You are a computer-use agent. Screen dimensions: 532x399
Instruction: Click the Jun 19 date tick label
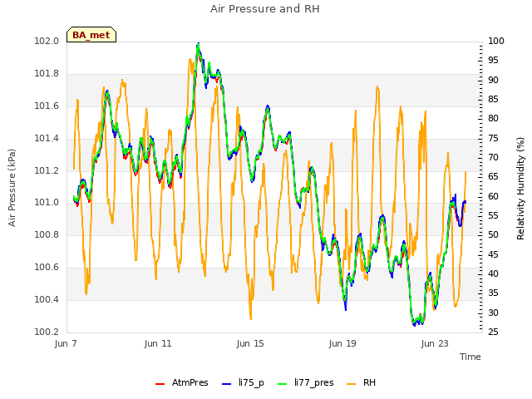pos(342,343)
